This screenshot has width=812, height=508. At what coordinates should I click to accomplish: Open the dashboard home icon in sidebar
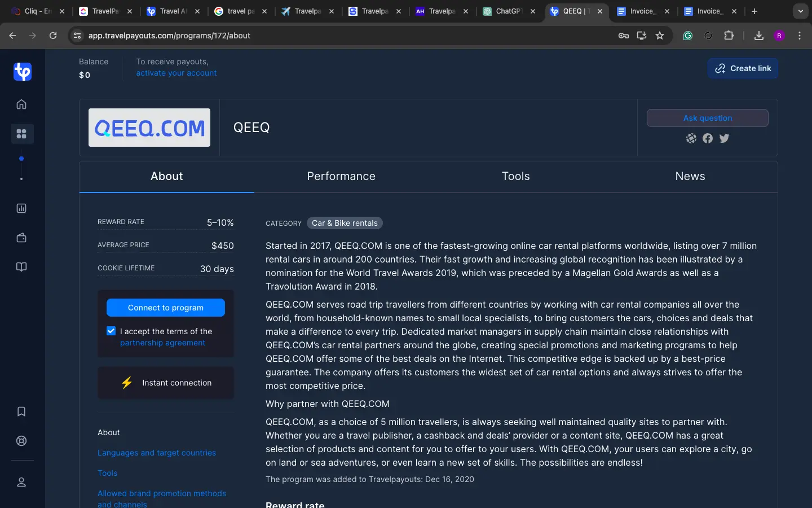click(21, 104)
